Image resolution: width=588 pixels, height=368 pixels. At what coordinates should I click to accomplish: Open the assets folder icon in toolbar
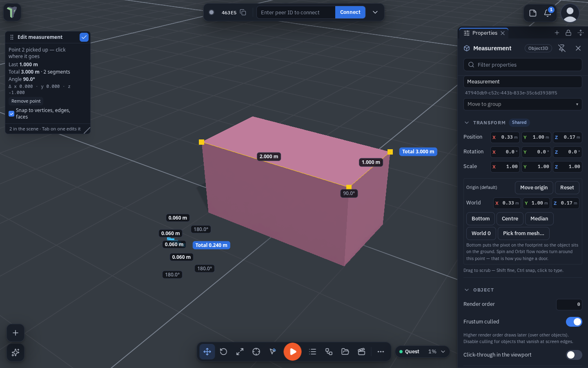tap(345, 352)
